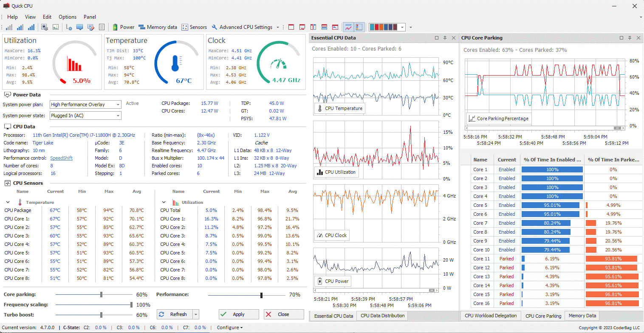Click the table-with-eraser icon in the toolbar
This screenshot has height=333, width=644.
(91, 27)
